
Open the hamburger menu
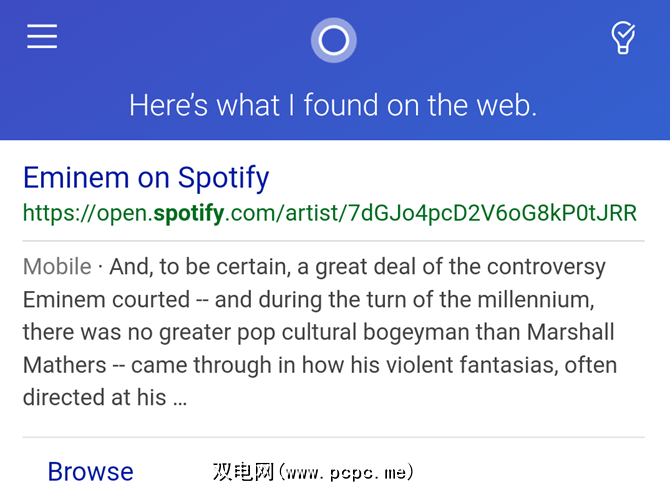[x=42, y=37]
